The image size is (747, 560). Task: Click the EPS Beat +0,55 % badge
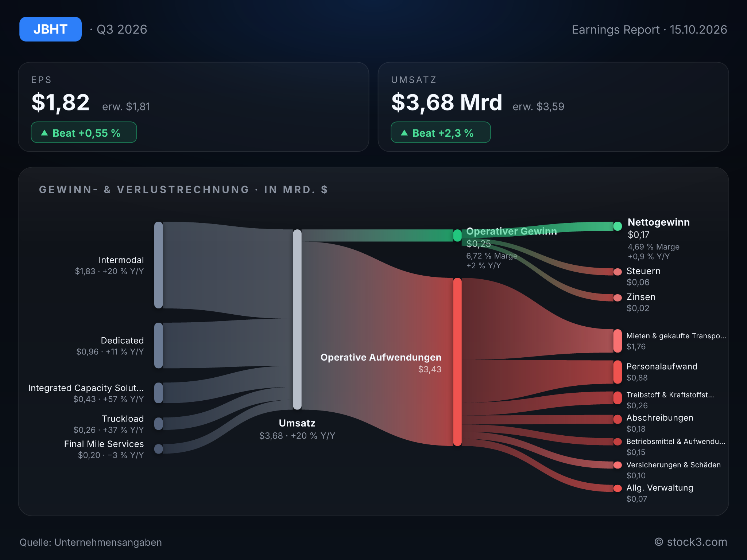(x=84, y=132)
